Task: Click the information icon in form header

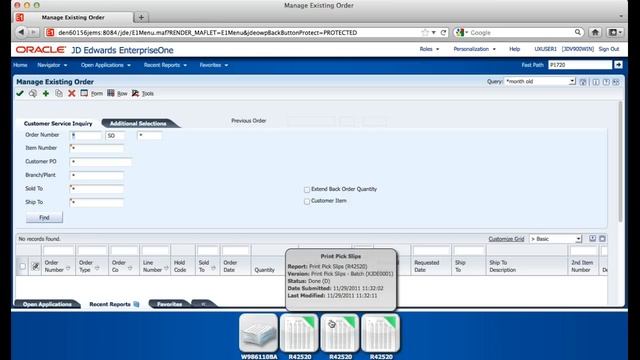Action: click(596, 82)
